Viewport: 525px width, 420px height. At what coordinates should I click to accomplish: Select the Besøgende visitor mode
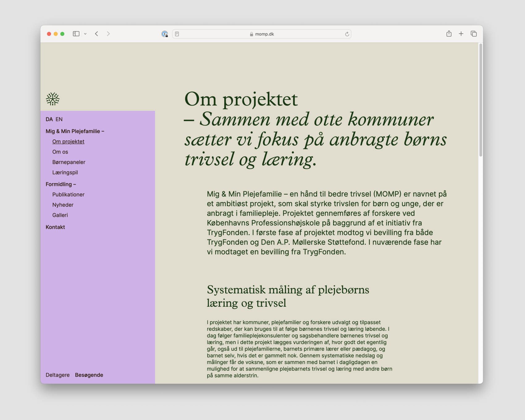click(x=89, y=375)
